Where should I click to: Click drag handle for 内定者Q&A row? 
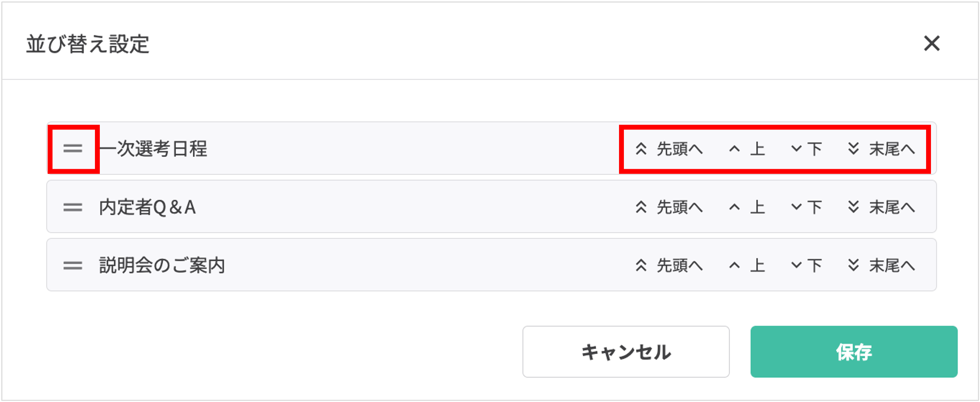coord(73,207)
